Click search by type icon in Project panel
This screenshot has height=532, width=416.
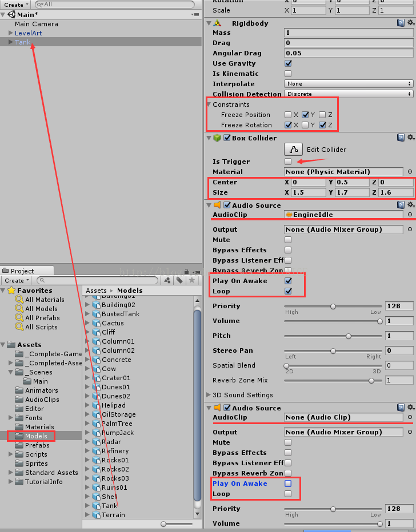tap(167, 280)
